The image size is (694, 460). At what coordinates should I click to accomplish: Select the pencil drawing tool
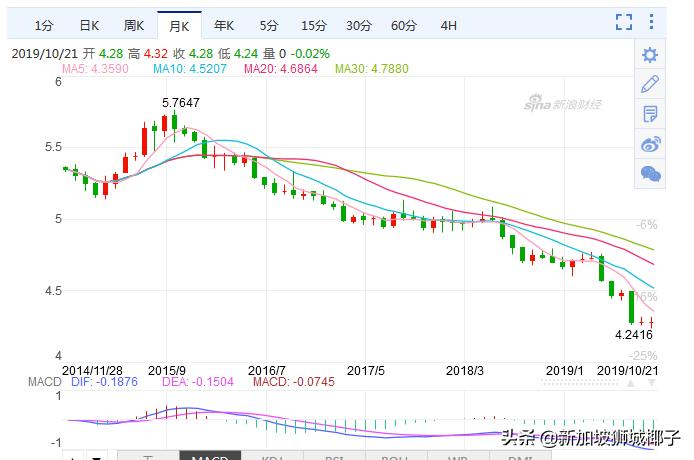(x=650, y=84)
